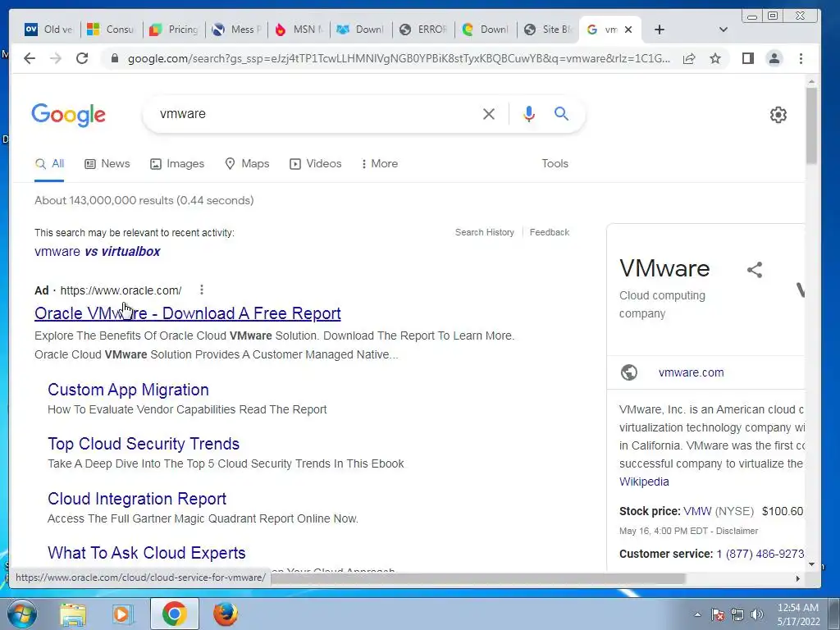Open Windows Explorer from the taskbar
Viewport: 840px width, 630px height.
72,614
